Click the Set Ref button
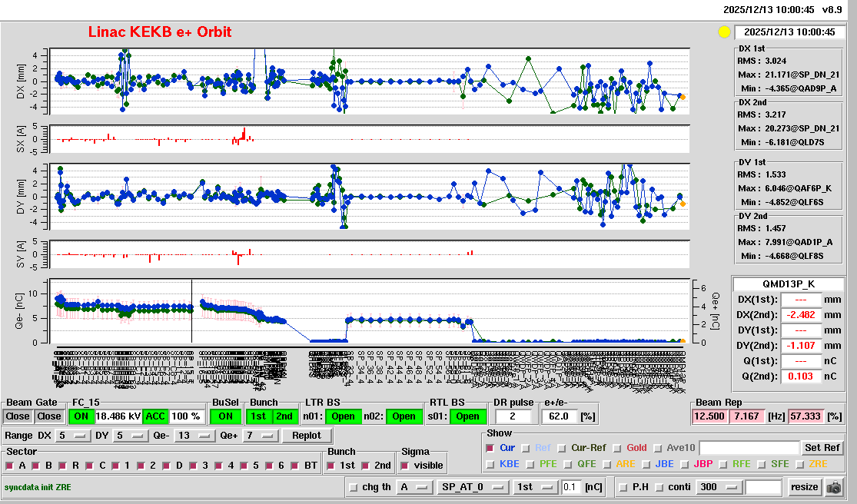This screenshot has height=504, width=857. click(x=822, y=448)
